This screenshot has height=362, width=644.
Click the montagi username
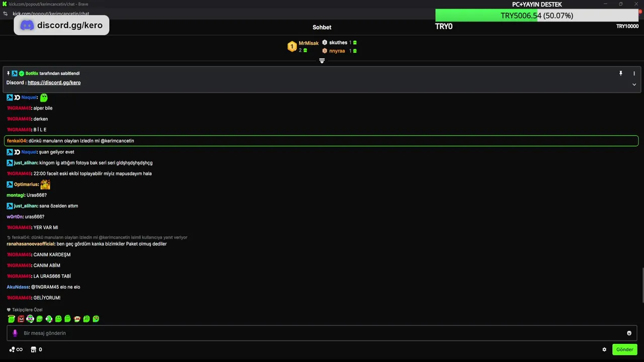[x=16, y=195]
